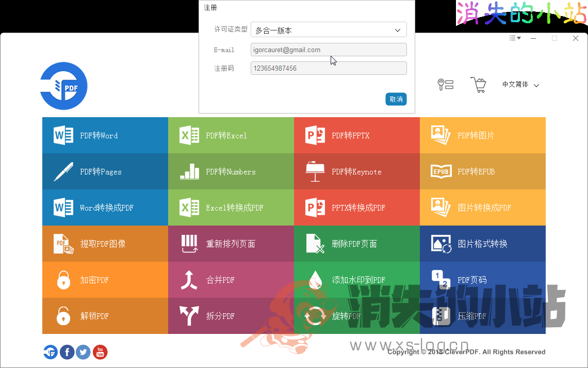Focus the 注册码 registration code field
The image size is (588, 368).
(329, 68)
